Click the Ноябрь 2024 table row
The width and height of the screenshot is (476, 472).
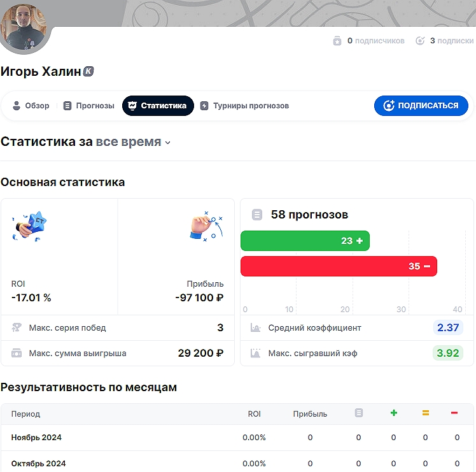click(237, 438)
